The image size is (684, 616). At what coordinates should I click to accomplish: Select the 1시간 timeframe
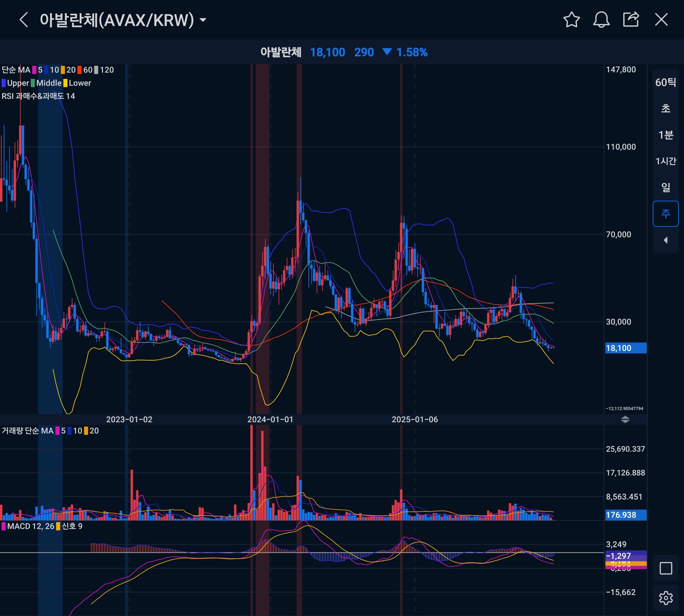click(x=666, y=161)
